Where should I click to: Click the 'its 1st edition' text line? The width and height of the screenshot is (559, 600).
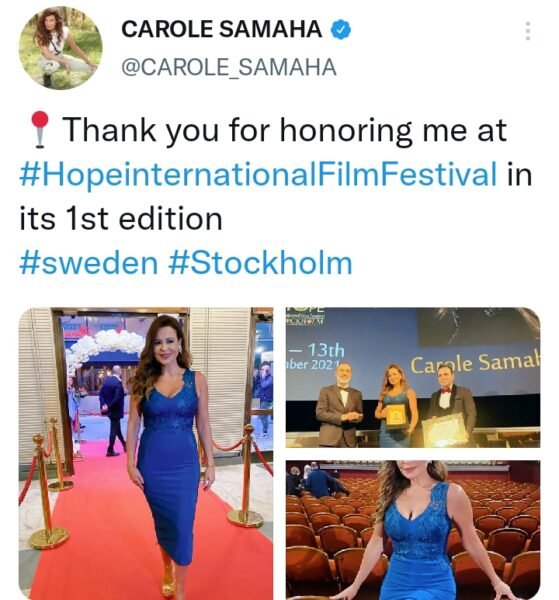coord(121,219)
